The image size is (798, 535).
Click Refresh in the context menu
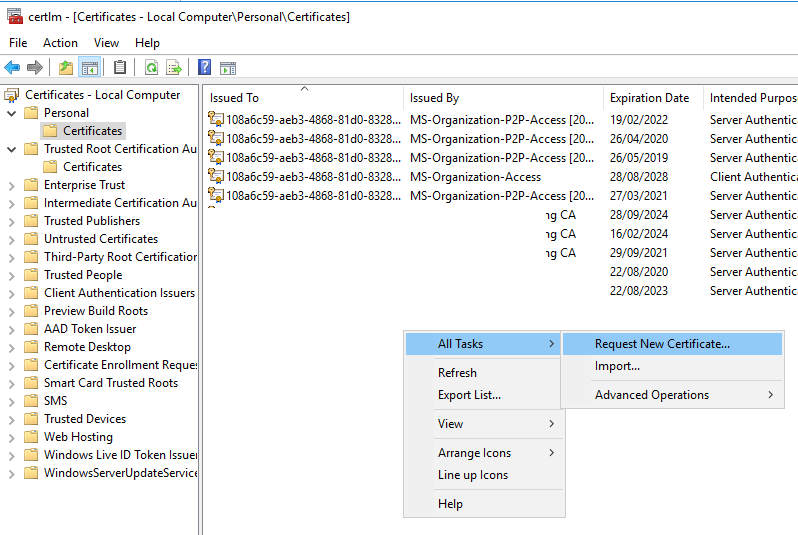483,373
